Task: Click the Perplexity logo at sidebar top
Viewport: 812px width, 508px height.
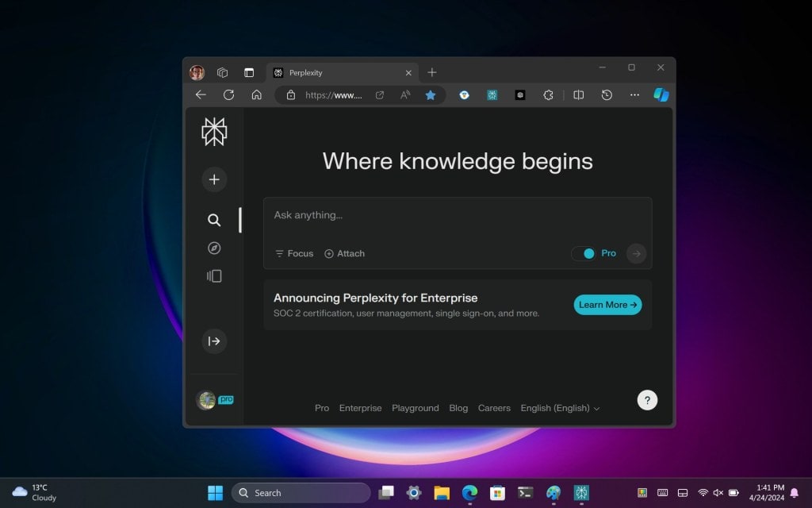Action: 214,131
